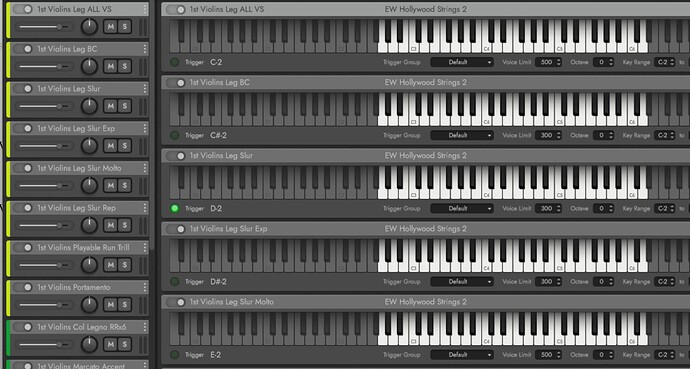Click pan knob of 1st Violins Leg BC

pyautogui.click(x=89, y=66)
